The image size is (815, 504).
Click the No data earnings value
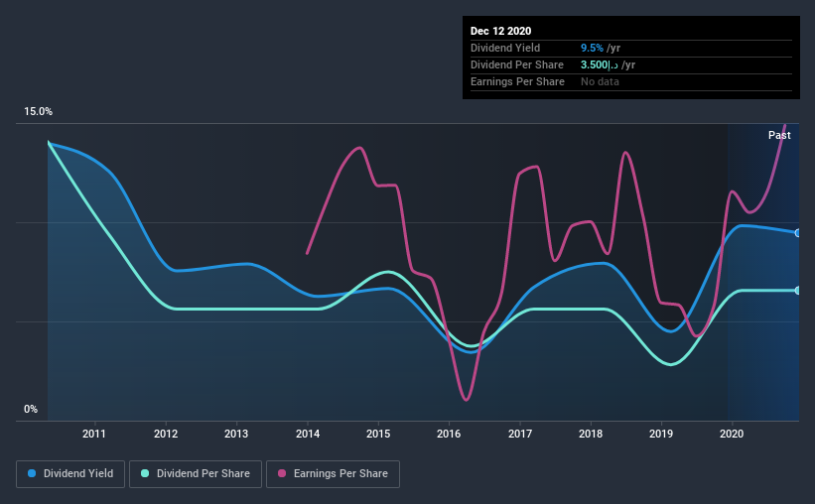pyautogui.click(x=600, y=81)
